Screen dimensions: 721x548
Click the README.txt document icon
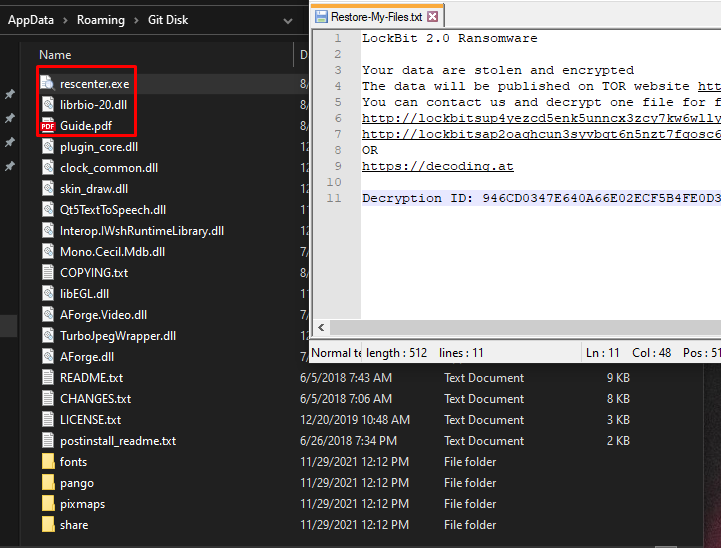pyautogui.click(x=48, y=377)
